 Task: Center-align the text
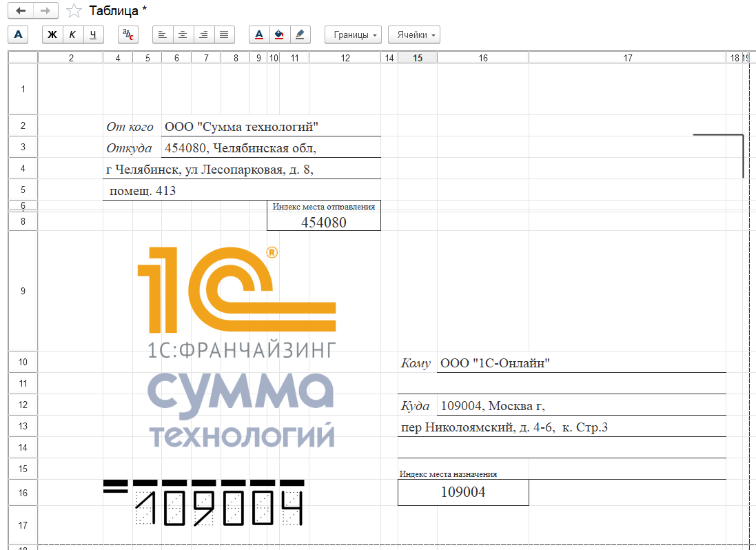click(x=183, y=34)
